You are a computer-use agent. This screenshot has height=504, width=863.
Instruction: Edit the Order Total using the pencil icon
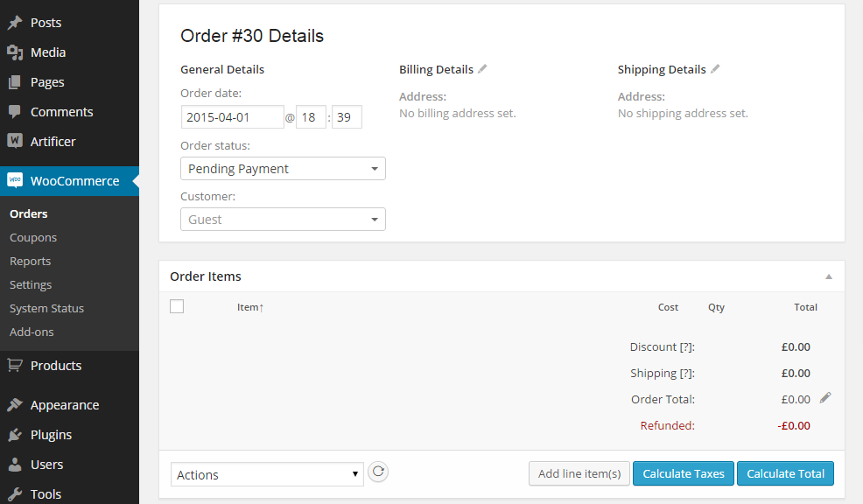[824, 398]
